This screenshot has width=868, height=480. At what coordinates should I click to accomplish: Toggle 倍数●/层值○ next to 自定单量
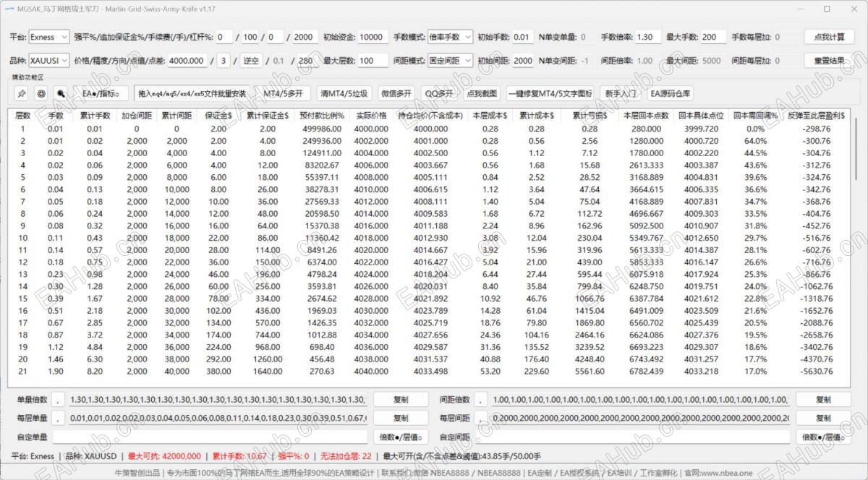point(399,437)
